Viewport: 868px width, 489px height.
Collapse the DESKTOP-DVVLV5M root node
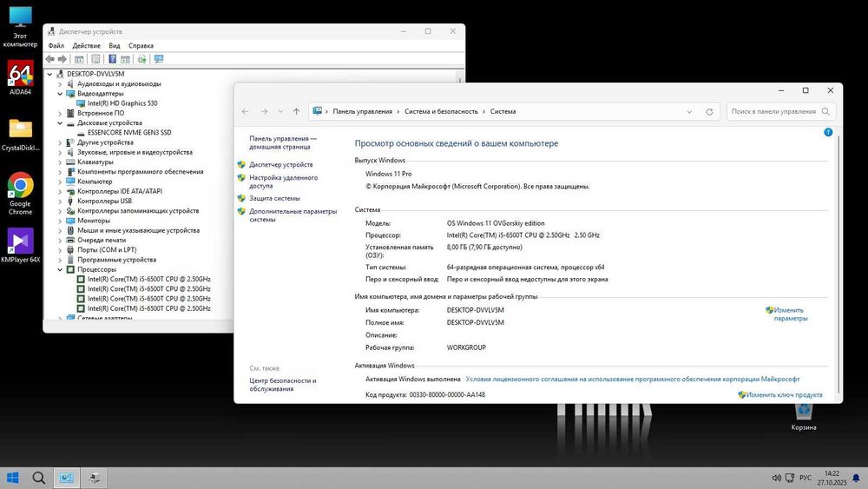[49, 74]
